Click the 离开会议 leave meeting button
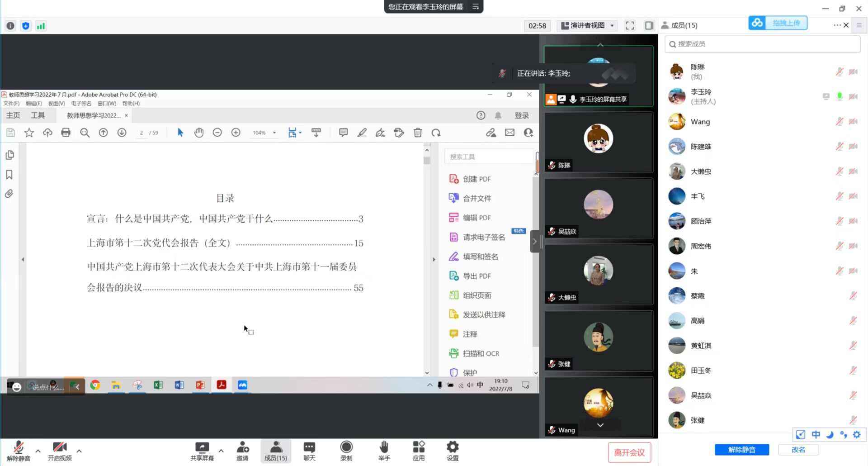 pyautogui.click(x=629, y=452)
